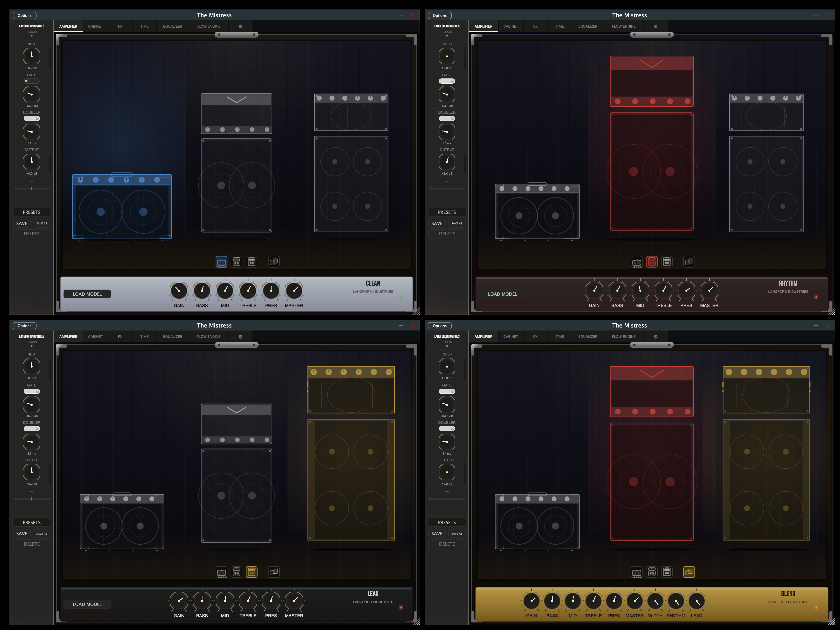This screenshot has width=840, height=630.
Task: Open the Options menu in Rhythm window
Action: [x=440, y=15]
